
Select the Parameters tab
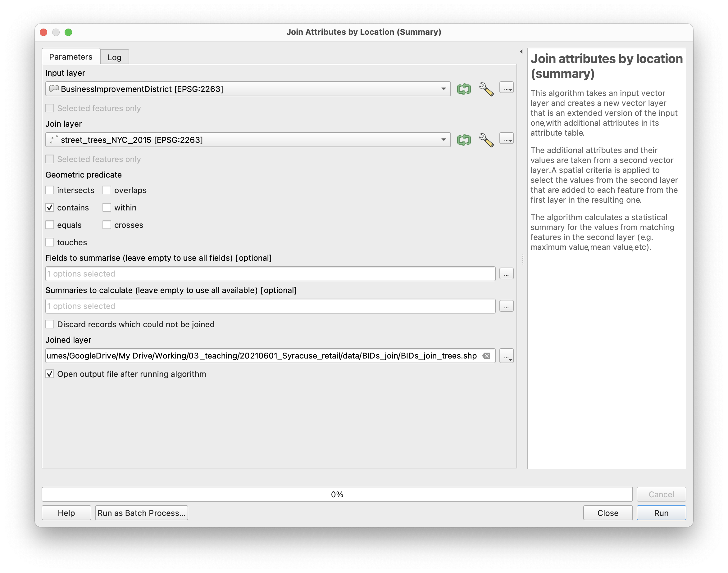(x=71, y=57)
